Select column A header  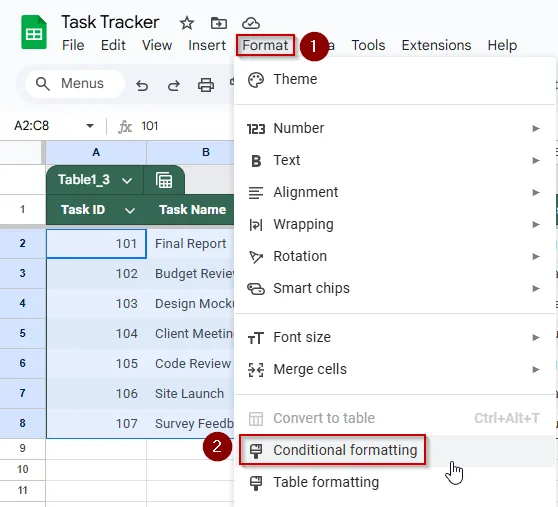tap(96, 152)
